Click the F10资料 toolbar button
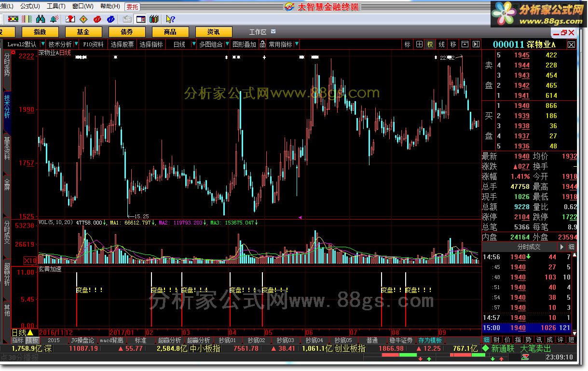This screenshot has width=588, height=371. pyautogui.click(x=93, y=44)
